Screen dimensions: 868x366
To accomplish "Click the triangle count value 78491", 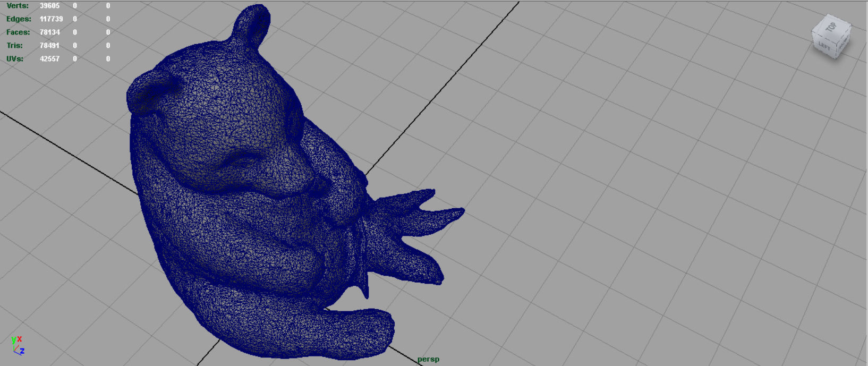I will point(49,45).
